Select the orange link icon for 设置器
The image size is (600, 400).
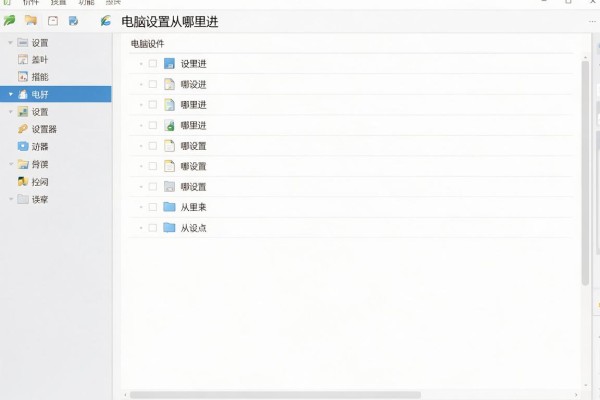pos(23,129)
